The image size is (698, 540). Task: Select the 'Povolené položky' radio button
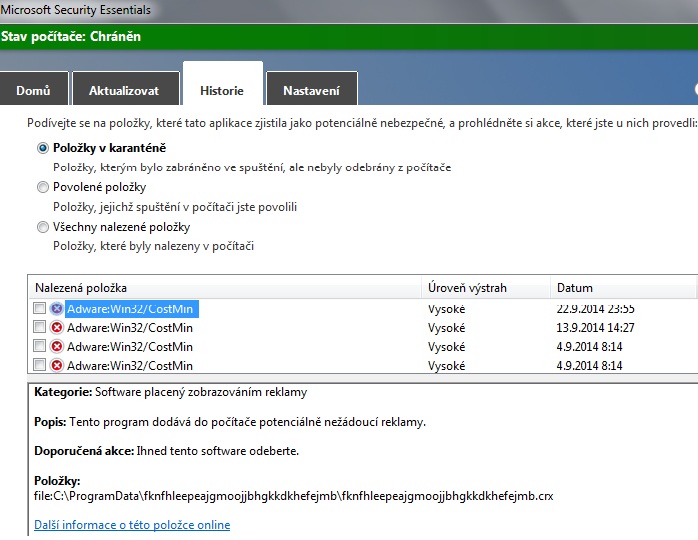(43, 187)
